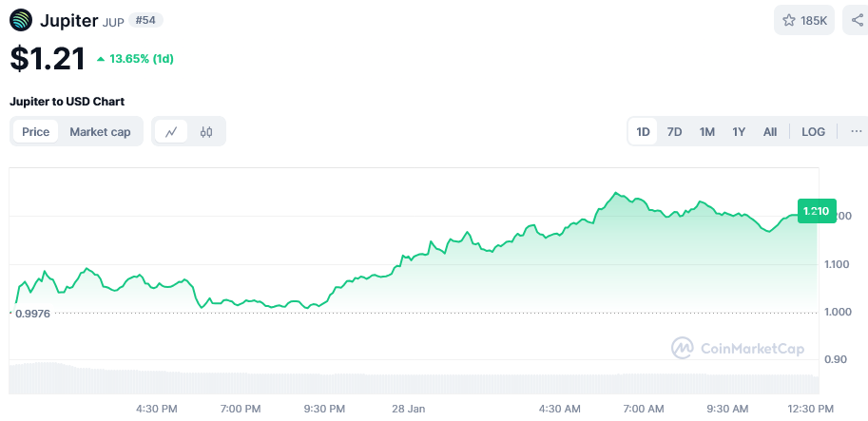Set chart range to 1D
Image resolution: width=868 pixels, height=421 pixels.
pyautogui.click(x=643, y=132)
